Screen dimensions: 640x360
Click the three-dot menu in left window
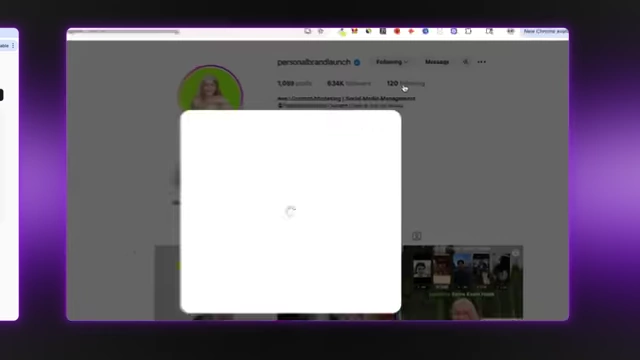(13, 46)
